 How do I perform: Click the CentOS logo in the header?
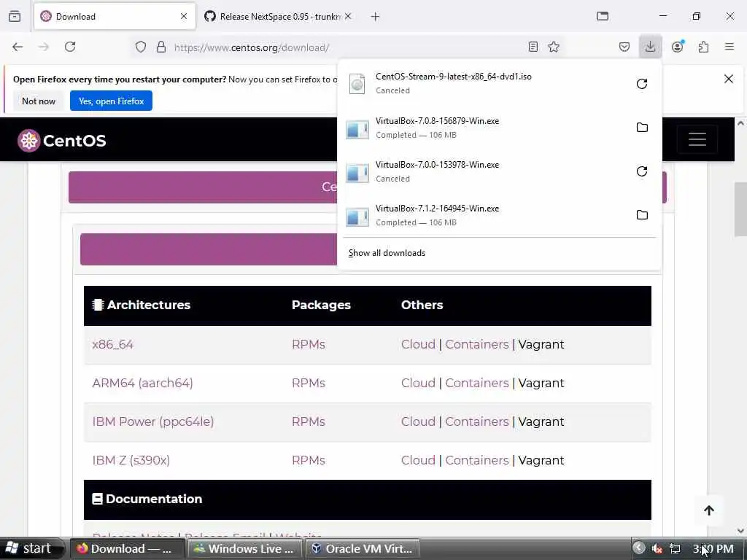(x=62, y=141)
